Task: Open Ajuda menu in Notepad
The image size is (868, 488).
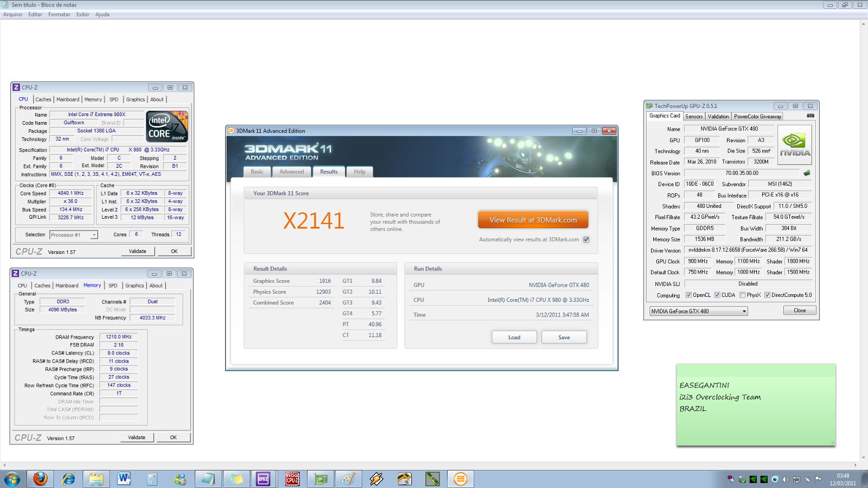Action: [103, 15]
